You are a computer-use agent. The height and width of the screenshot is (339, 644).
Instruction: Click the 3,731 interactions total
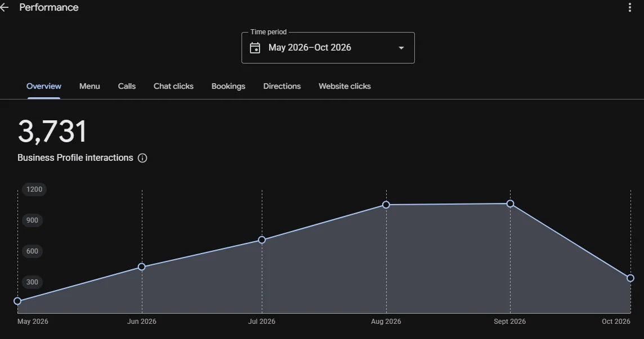[x=52, y=132]
